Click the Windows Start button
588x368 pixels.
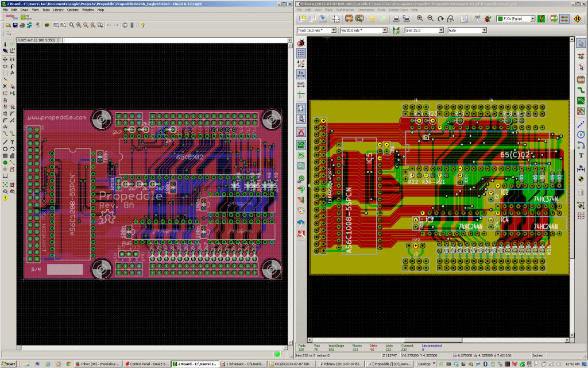[8, 364]
